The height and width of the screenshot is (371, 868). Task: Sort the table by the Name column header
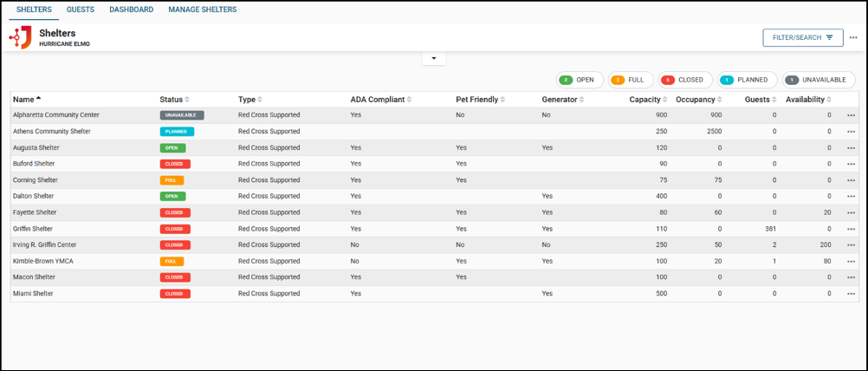point(23,100)
